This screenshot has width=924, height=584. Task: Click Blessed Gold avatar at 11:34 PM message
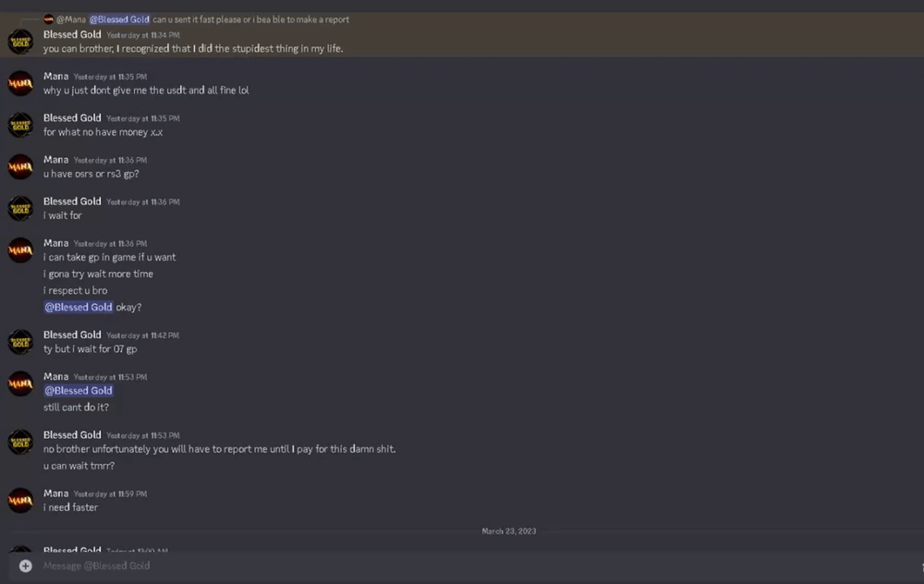[x=20, y=42]
